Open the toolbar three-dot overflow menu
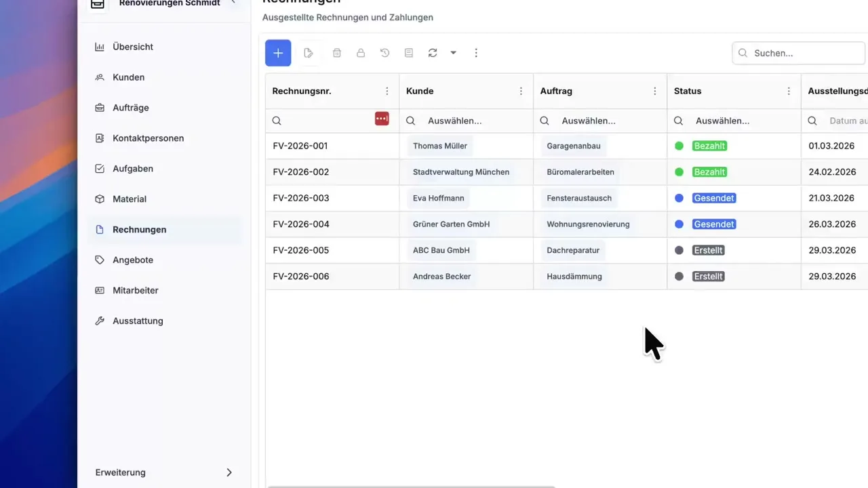Viewport: 868px width, 488px height. (476, 53)
